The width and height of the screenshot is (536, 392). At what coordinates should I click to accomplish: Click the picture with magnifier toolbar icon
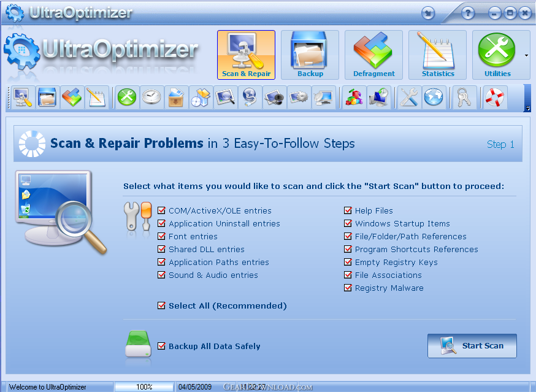(x=225, y=98)
